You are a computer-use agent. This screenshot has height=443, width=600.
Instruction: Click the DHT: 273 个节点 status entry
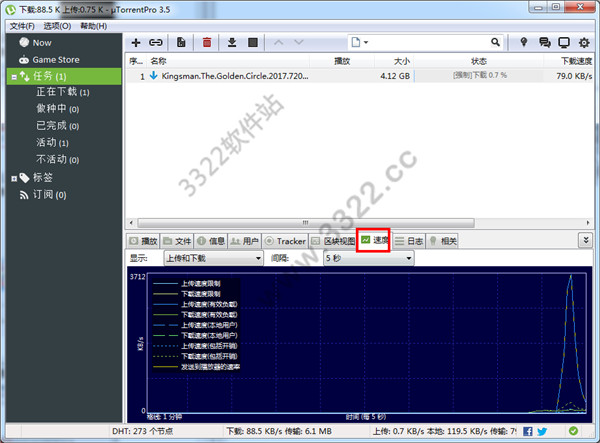(x=142, y=431)
